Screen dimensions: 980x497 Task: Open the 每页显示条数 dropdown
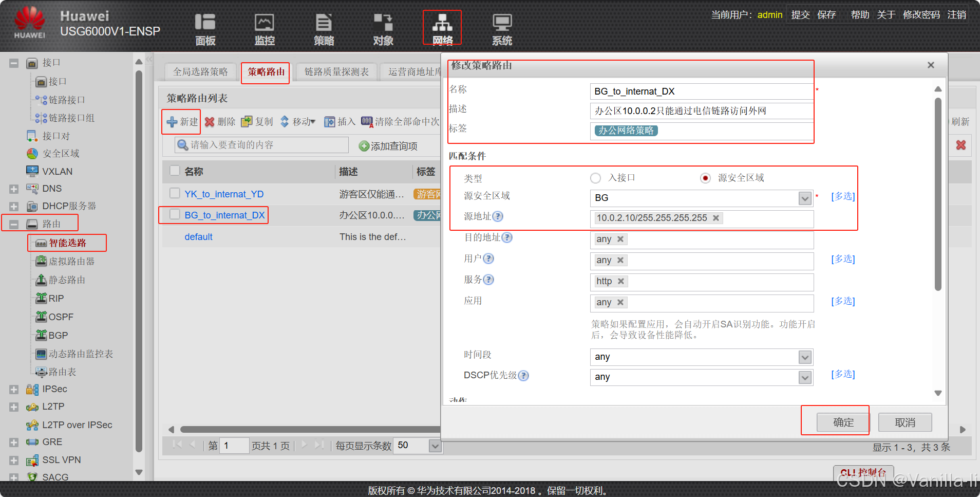pos(435,446)
